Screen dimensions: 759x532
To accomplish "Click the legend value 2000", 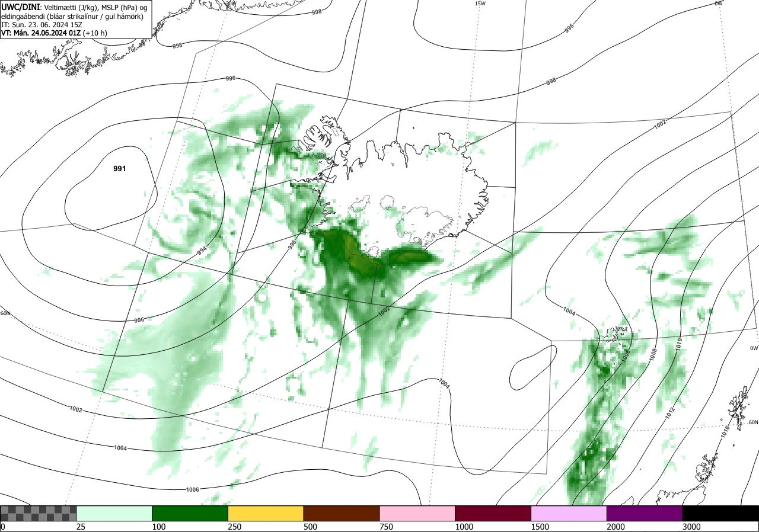I will click(616, 527).
